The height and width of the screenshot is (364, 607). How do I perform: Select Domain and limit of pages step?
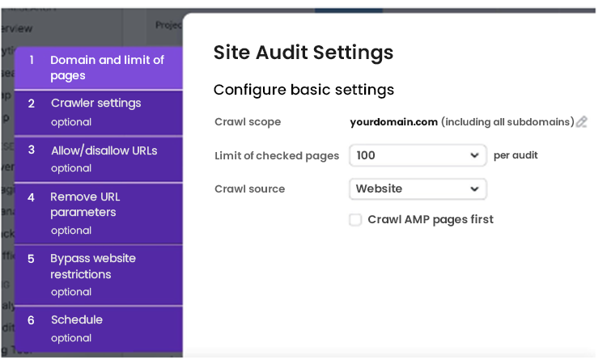pos(99,68)
